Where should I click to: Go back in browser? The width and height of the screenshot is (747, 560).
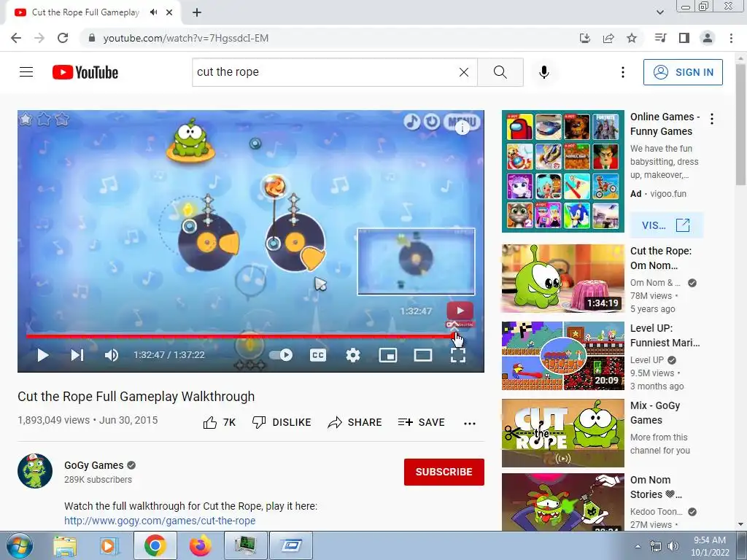[16, 38]
